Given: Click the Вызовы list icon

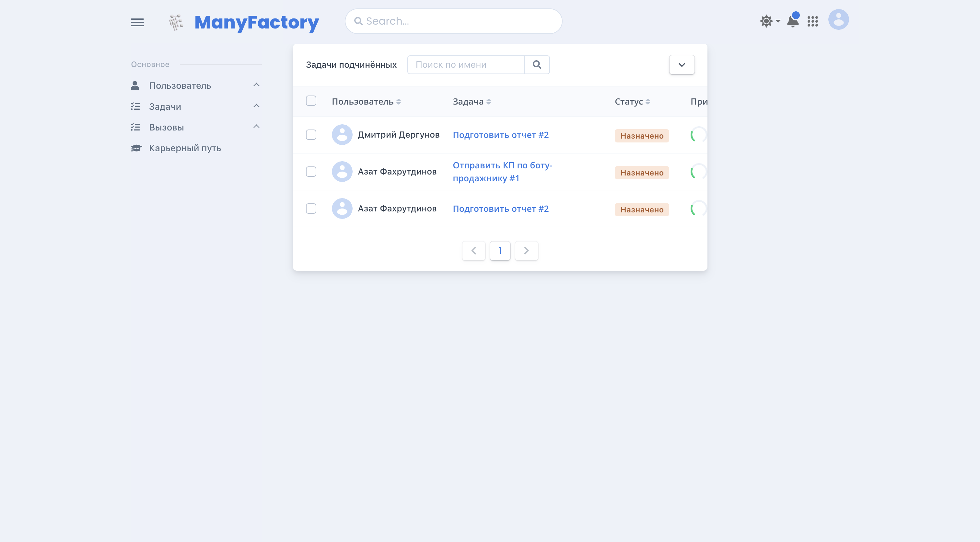Looking at the screenshot, I should 136,127.
